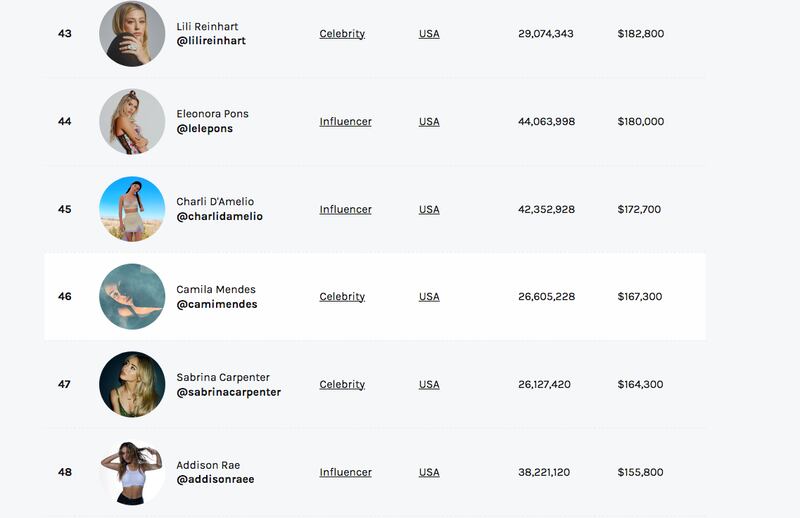The height and width of the screenshot is (518, 800).
Task: Click Celebrity link in Camila Mendes row
Action: [x=342, y=297]
